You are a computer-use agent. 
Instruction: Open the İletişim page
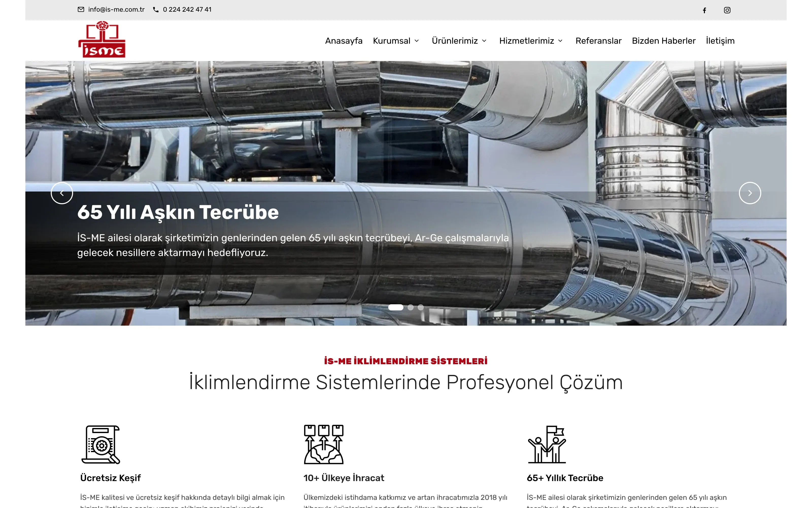[x=720, y=41]
